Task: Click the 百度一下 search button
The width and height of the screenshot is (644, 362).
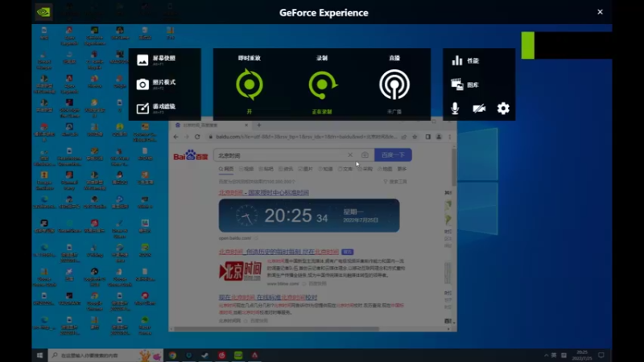Action: coord(393,154)
